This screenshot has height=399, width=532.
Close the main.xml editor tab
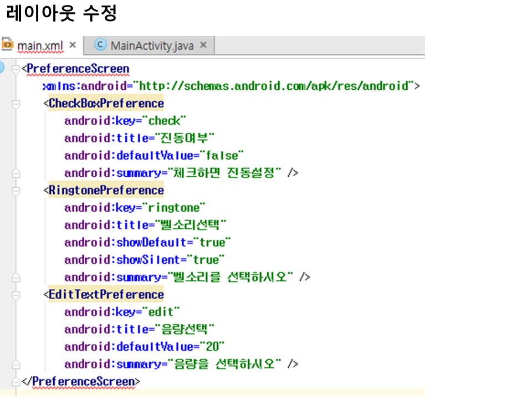(73, 45)
